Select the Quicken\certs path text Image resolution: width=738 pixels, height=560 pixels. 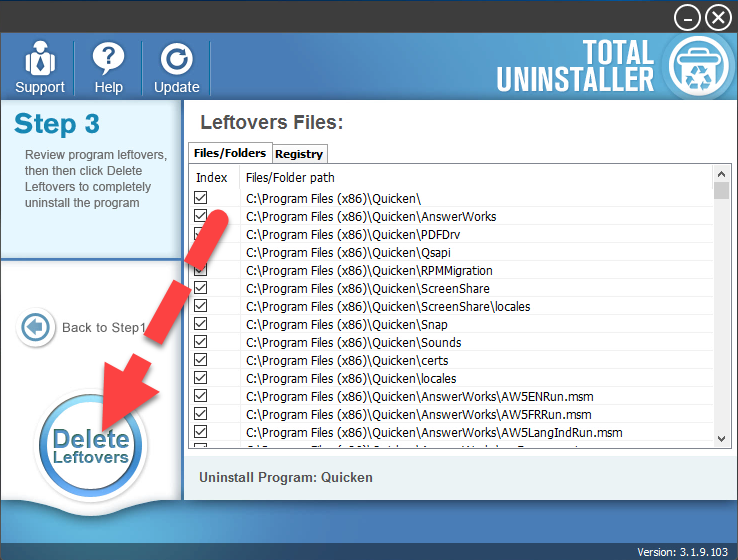point(347,360)
